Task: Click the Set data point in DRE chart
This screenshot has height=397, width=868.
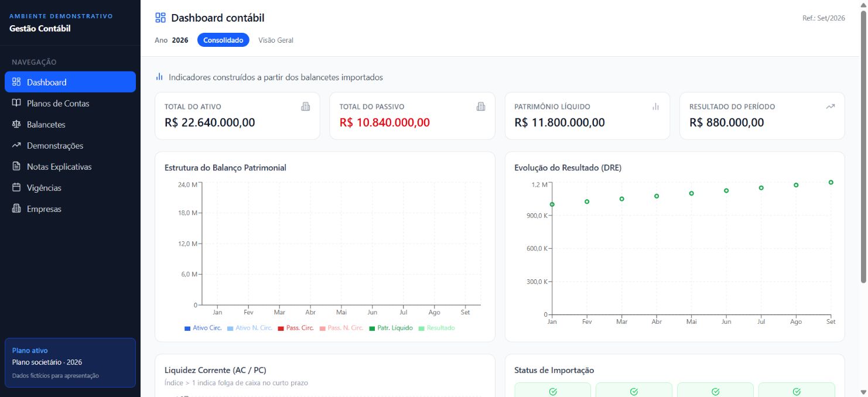Action: pyautogui.click(x=831, y=182)
